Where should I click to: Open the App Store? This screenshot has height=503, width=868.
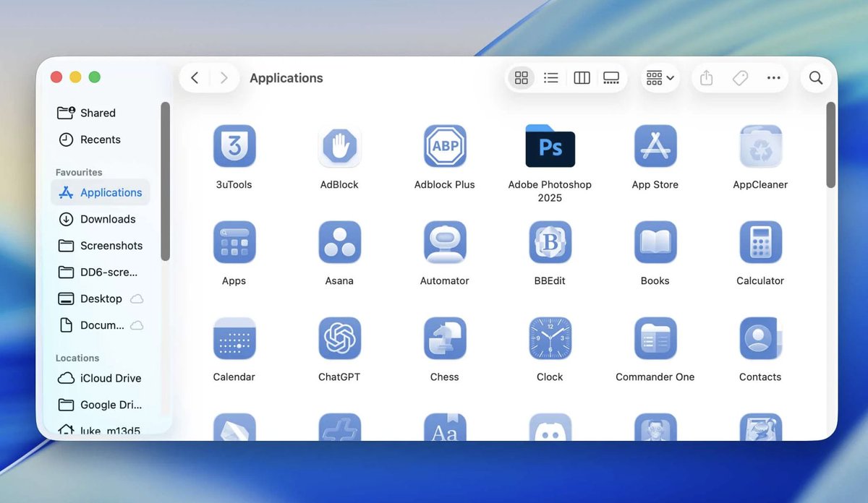coord(655,147)
